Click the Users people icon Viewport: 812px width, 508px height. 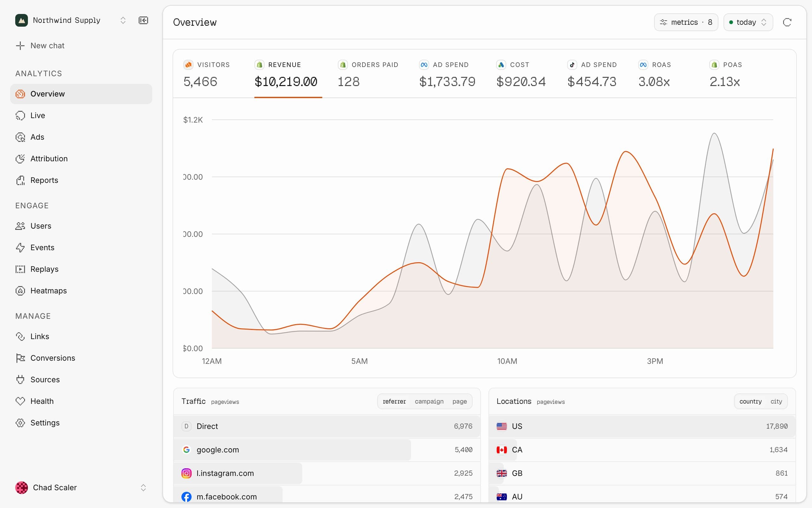21,226
